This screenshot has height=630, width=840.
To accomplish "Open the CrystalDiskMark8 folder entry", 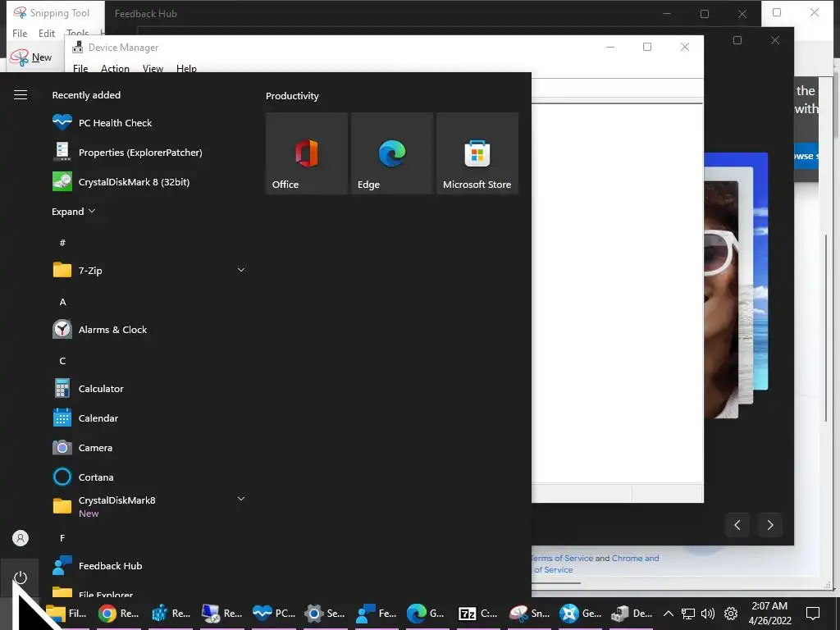I will point(150,506).
